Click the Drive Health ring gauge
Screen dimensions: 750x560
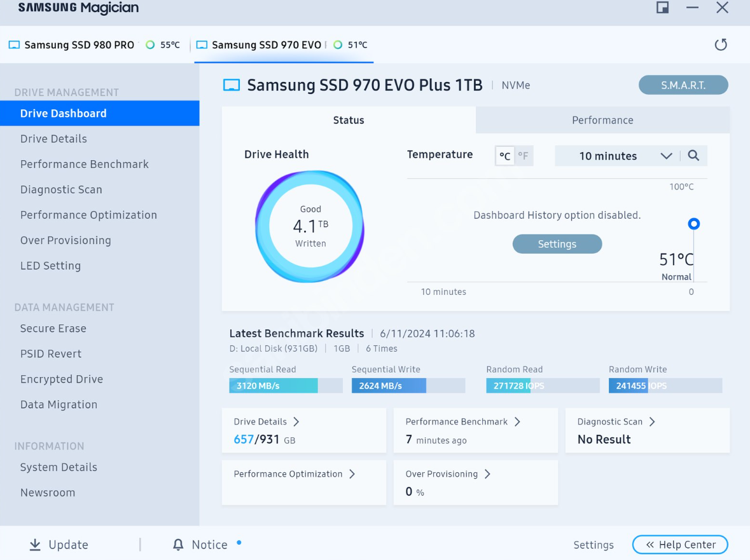[310, 226]
